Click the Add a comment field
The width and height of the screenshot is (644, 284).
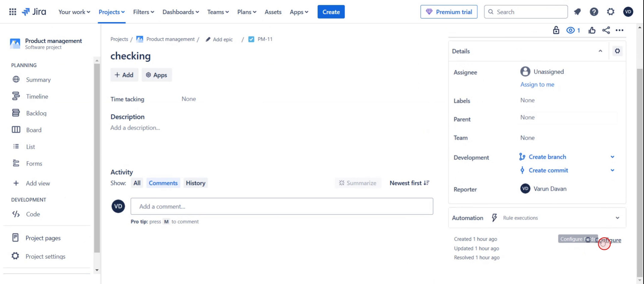pos(282,206)
